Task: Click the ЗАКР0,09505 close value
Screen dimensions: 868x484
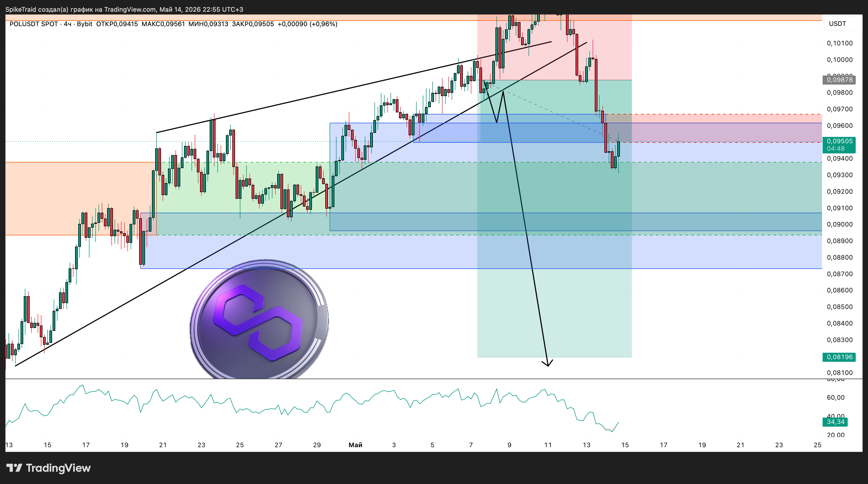Action: click(x=253, y=24)
